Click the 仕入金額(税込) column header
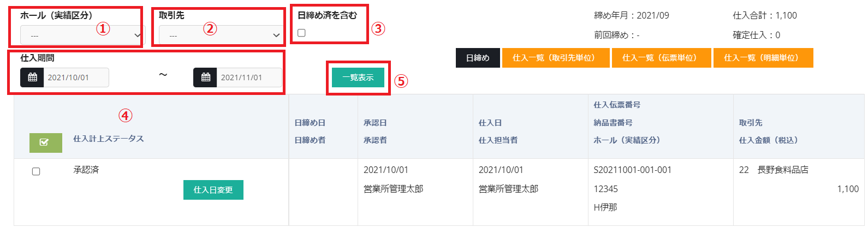 pyautogui.click(x=768, y=140)
